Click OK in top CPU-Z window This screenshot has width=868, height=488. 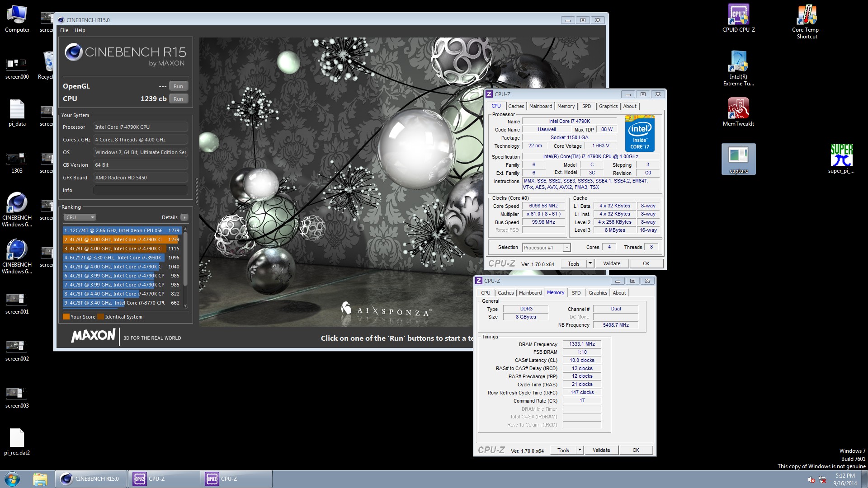(646, 263)
